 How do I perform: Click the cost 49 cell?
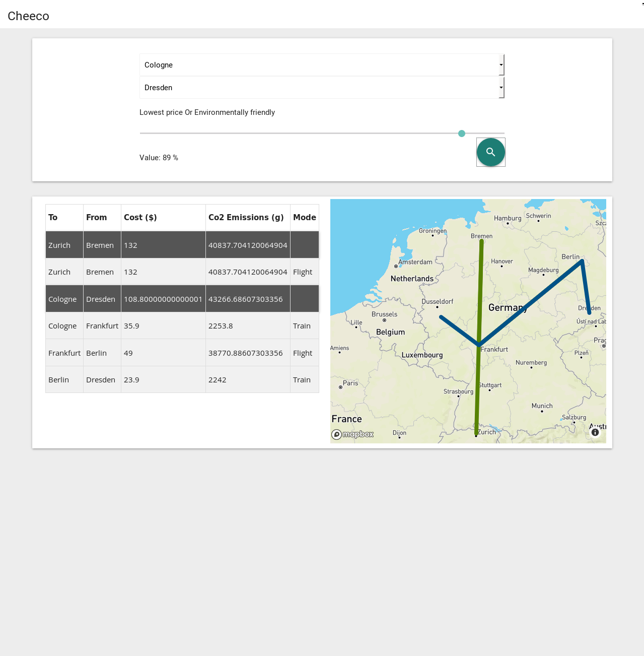coord(163,353)
